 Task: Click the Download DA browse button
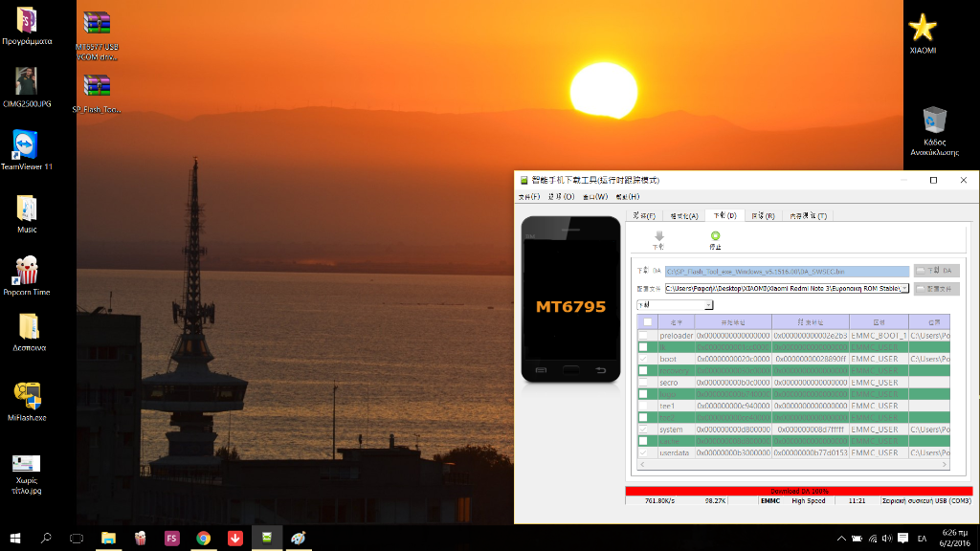click(x=936, y=271)
